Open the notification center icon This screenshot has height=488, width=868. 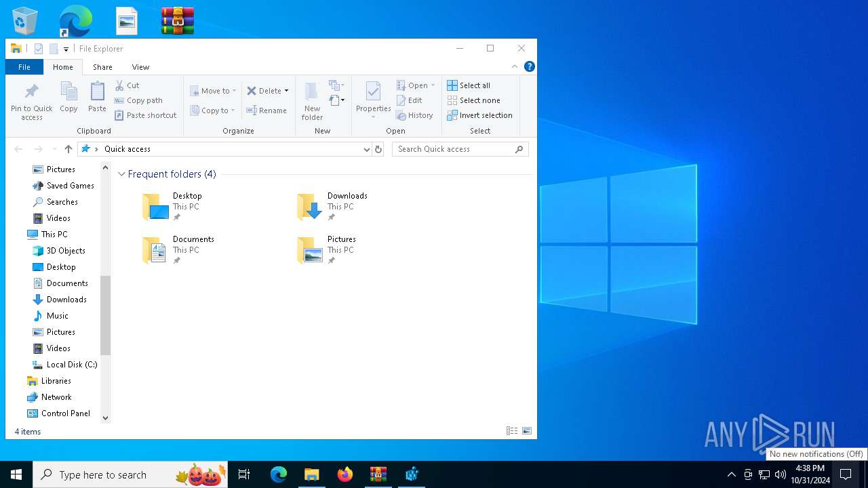tap(846, 474)
